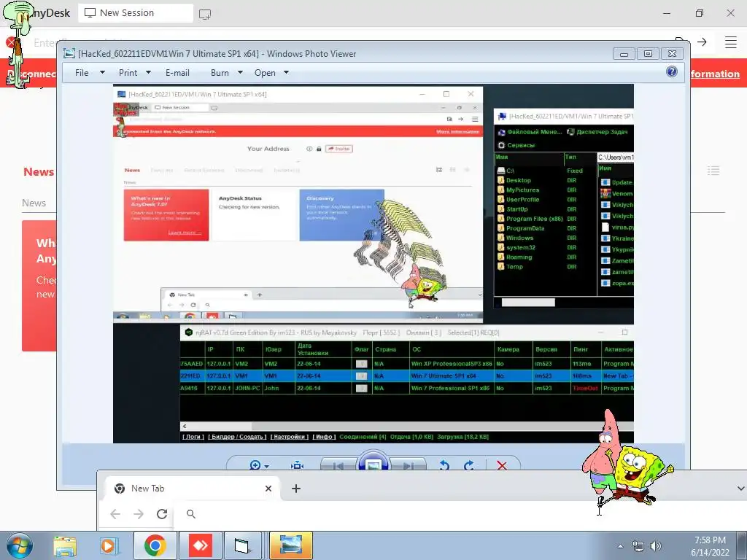Click the AnyDesk connect arrow icon
Viewport: 747px width, 560px height.
click(x=702, y=42)
